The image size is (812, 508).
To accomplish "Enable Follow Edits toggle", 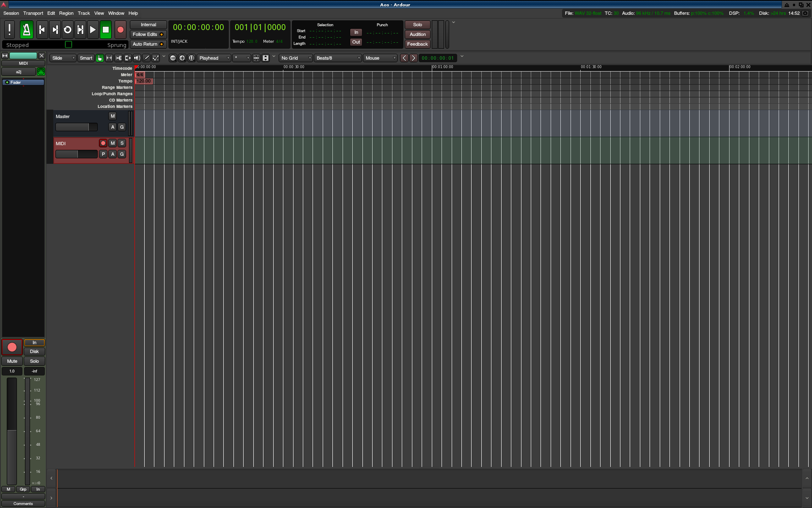I will click(148, 34).
